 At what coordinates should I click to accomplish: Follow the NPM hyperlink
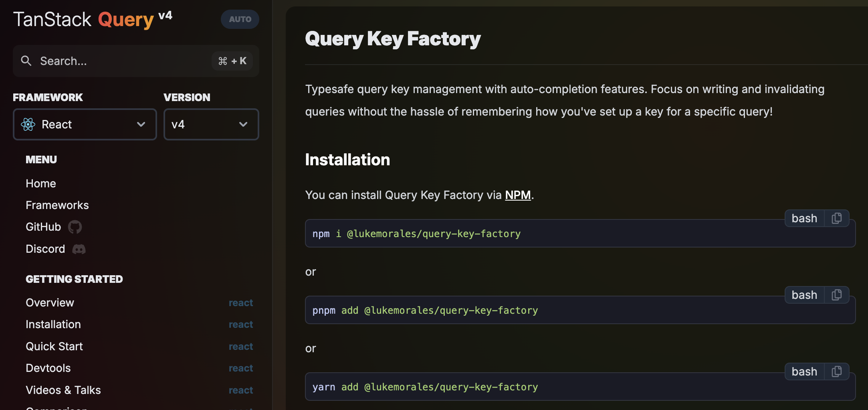coord(518,195)
